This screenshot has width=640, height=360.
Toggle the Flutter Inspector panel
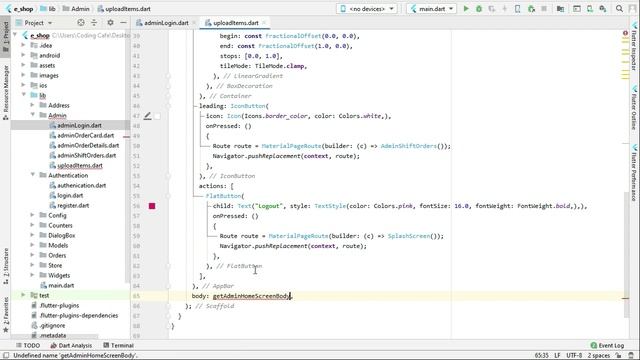pos(634,47)
